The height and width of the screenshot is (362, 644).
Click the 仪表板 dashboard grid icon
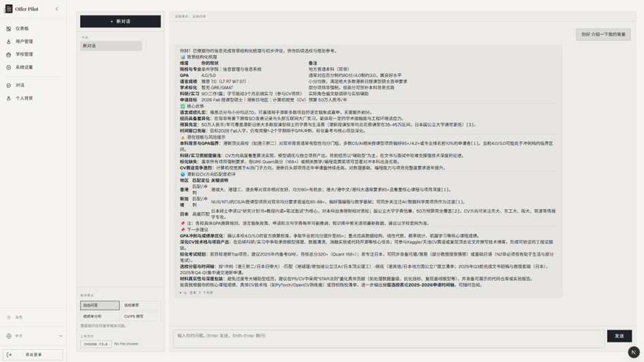(9, 29)
